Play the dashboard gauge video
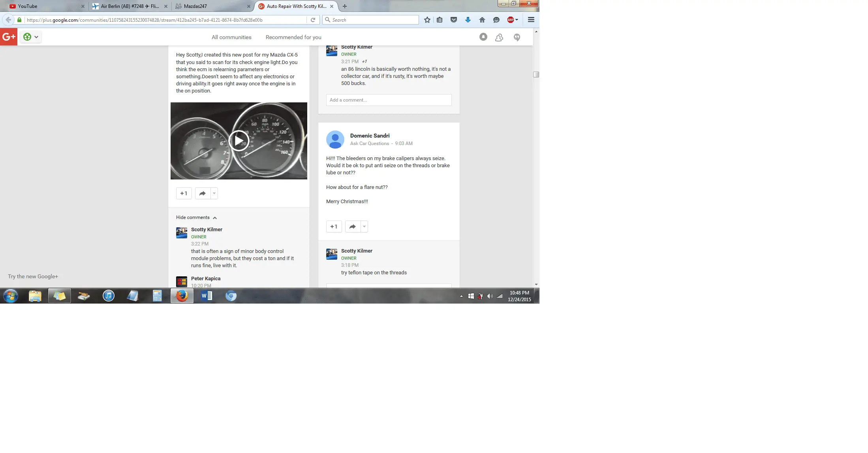This screenshot has width=868, height=453. point(239,141)
